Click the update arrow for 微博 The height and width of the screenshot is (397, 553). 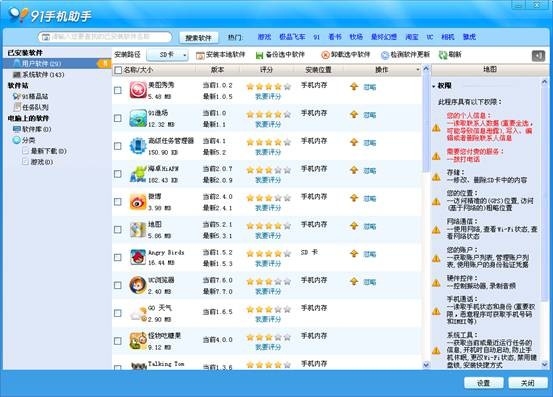354,198
